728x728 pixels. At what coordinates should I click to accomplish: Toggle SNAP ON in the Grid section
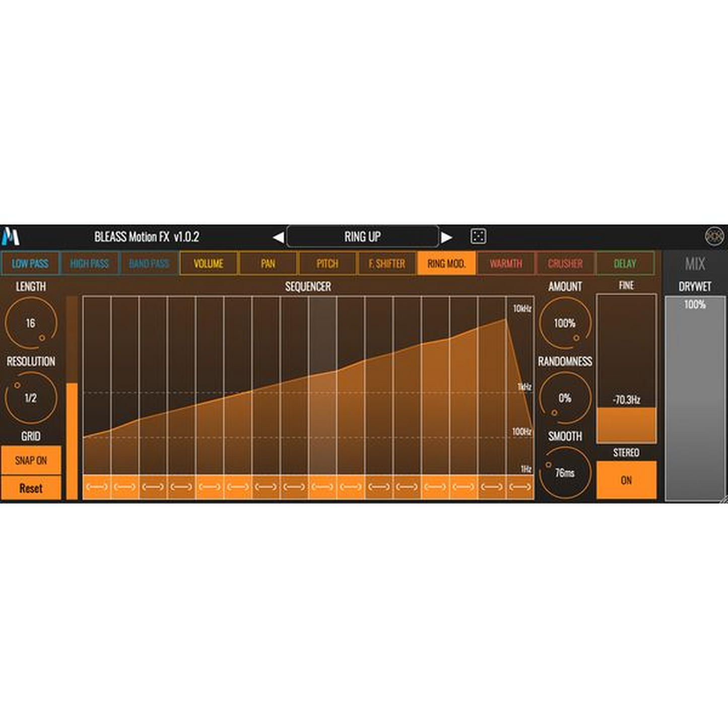(31, 460)
